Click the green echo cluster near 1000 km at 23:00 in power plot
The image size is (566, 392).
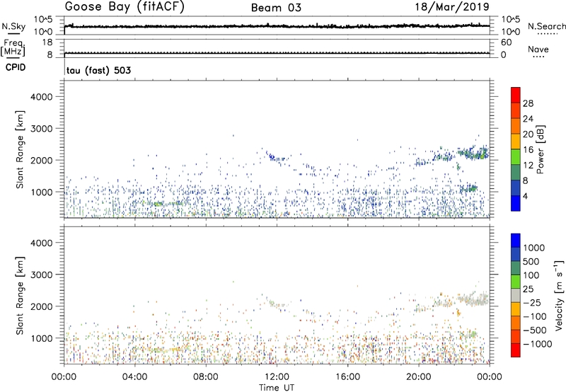[468, 188]
